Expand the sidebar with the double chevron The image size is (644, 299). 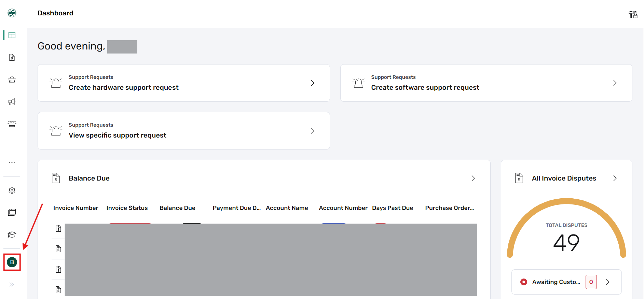click(x=12, y=284)
